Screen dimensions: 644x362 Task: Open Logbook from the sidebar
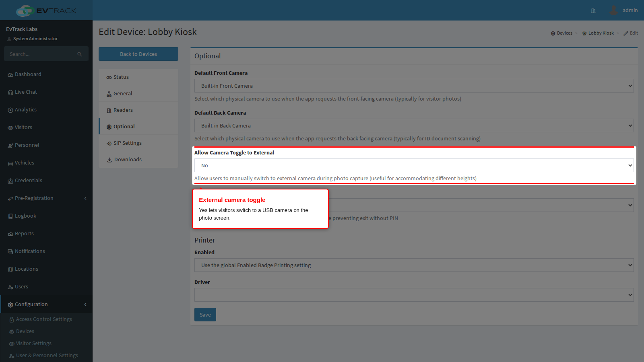[x=46, y=216]
